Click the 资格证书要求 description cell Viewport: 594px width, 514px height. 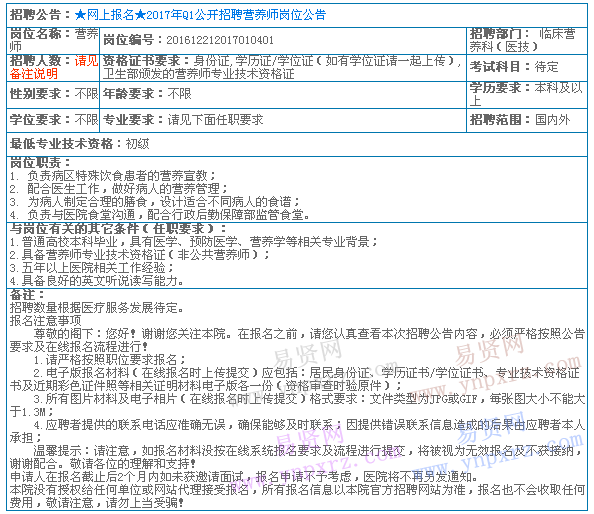click(283, 67)
